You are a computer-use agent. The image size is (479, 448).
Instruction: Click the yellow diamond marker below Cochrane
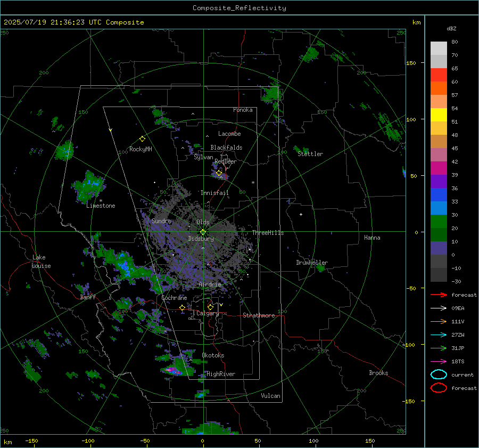(182, 307)
